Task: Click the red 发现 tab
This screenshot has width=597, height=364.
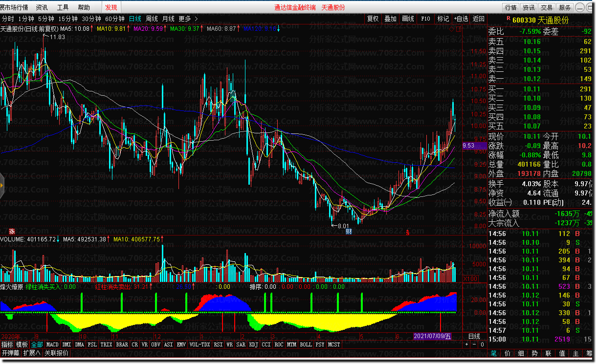Action: tap(111, 7)
